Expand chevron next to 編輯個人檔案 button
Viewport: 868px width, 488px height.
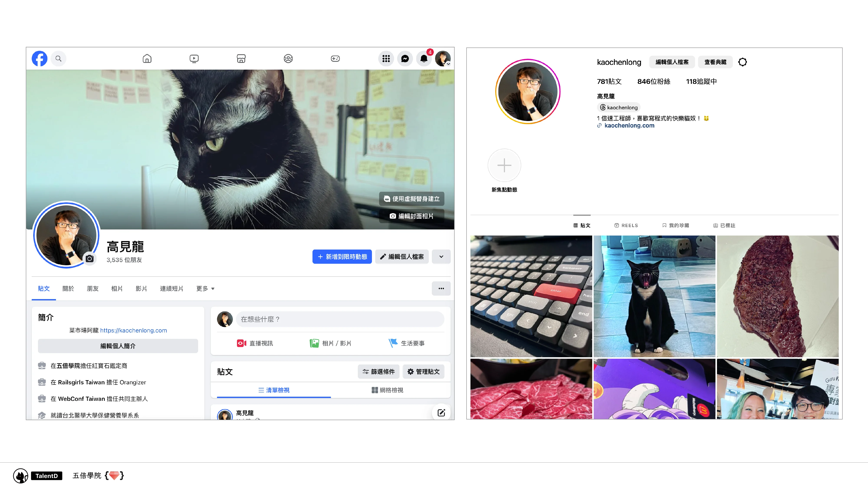(x=441, y=257)
